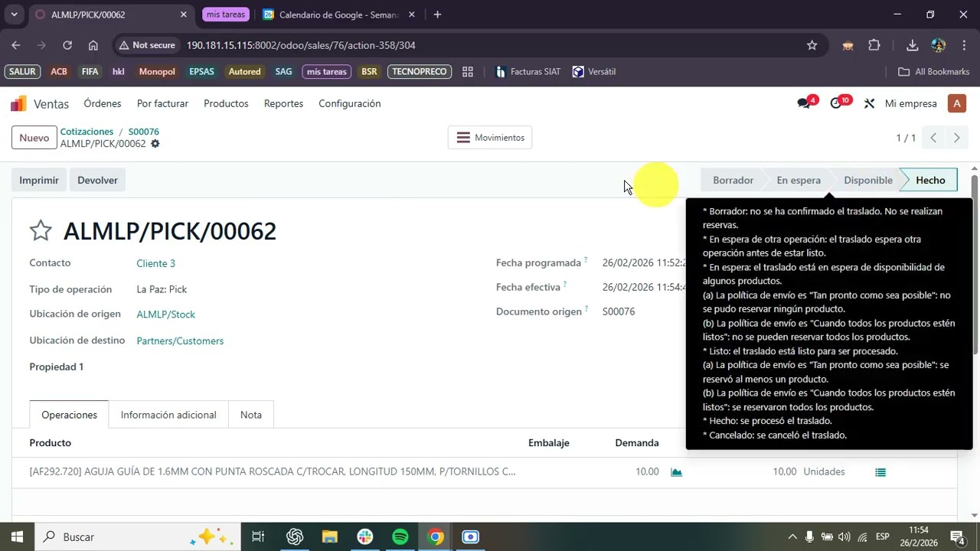Mark ALMLP/PICK/00062 as favorite star

coord(41,230)
